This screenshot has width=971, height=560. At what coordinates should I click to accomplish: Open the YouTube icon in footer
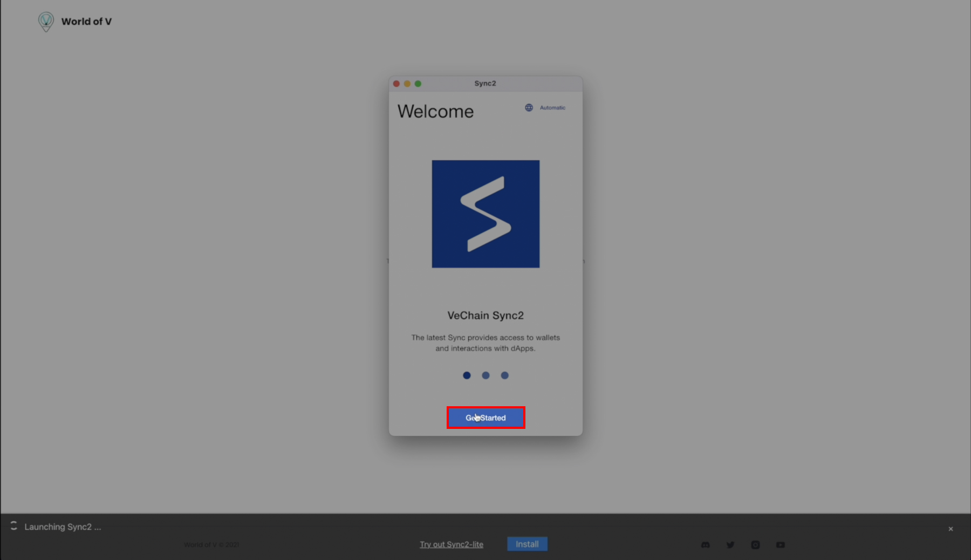(781, 545)
